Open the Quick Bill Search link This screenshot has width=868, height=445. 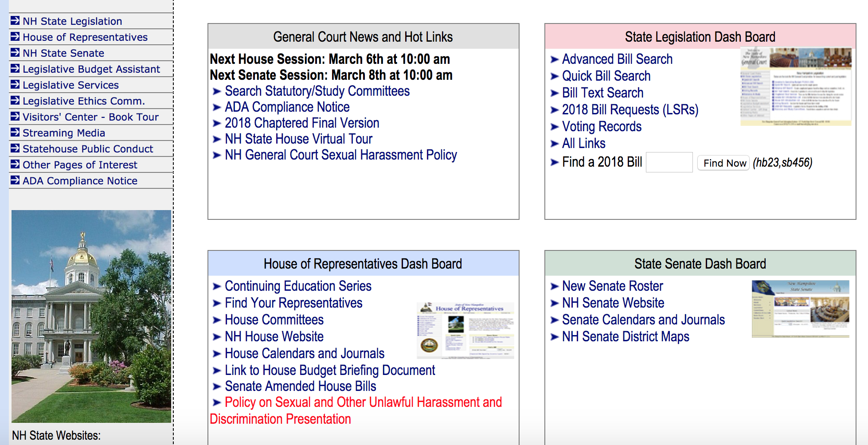point(606,76)
